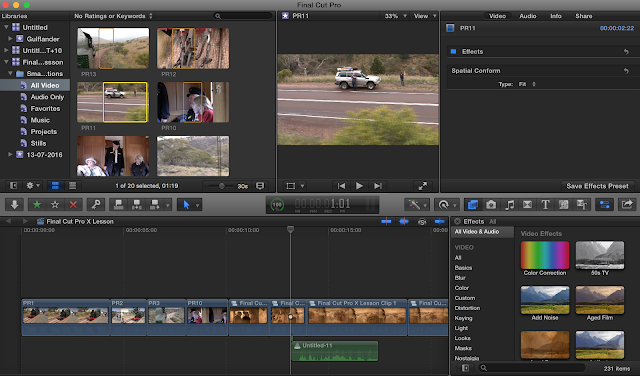Open the viewer 33% zoom menu
This screenshot has width=640, height=376.
pos(396,16)
